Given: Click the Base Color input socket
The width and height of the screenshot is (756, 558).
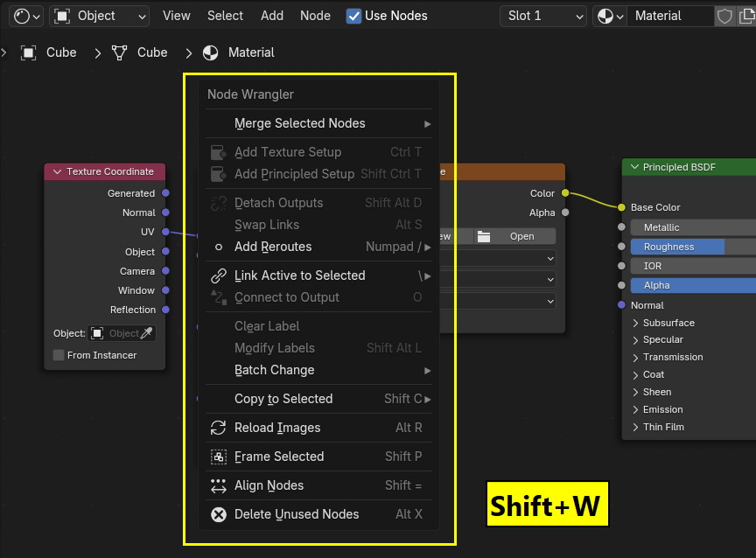Looking at the screenshot, I should pyautogui.click(x=621, y=207).
